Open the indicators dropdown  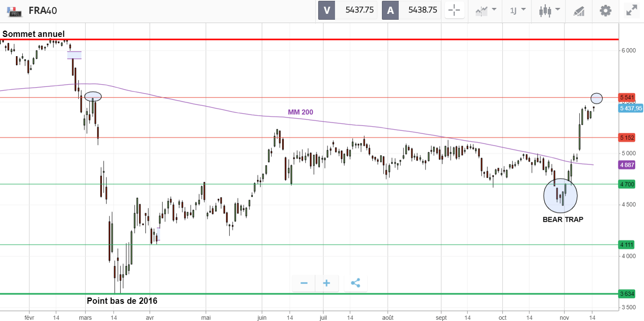point(486,10)
